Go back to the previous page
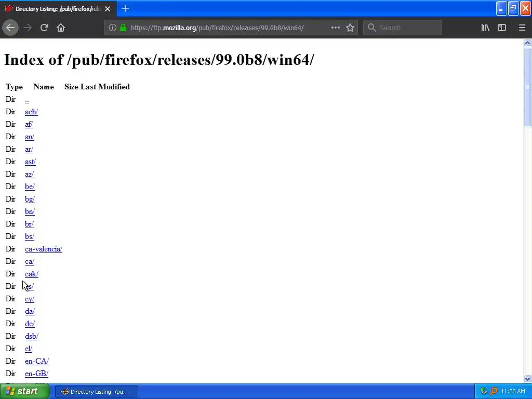 10,28
